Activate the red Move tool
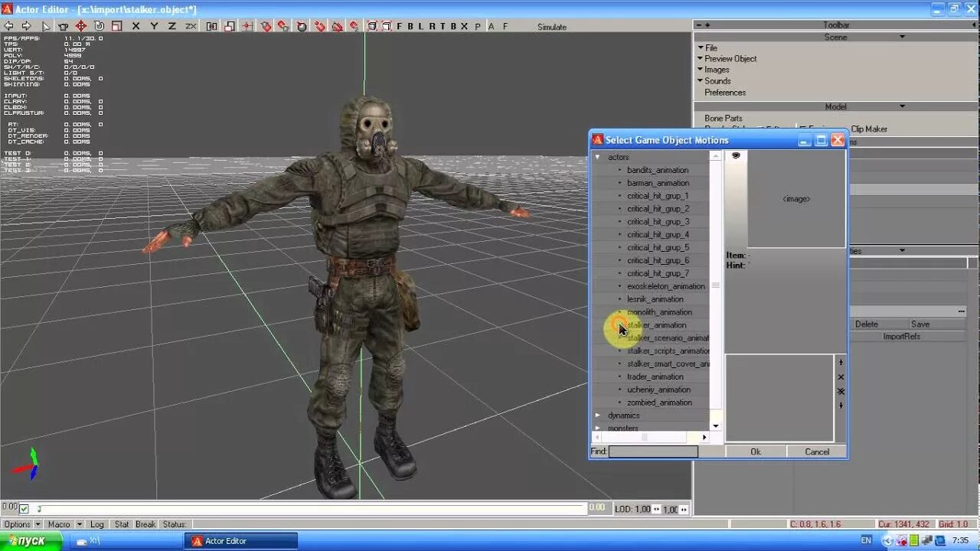 pos(81,26)
